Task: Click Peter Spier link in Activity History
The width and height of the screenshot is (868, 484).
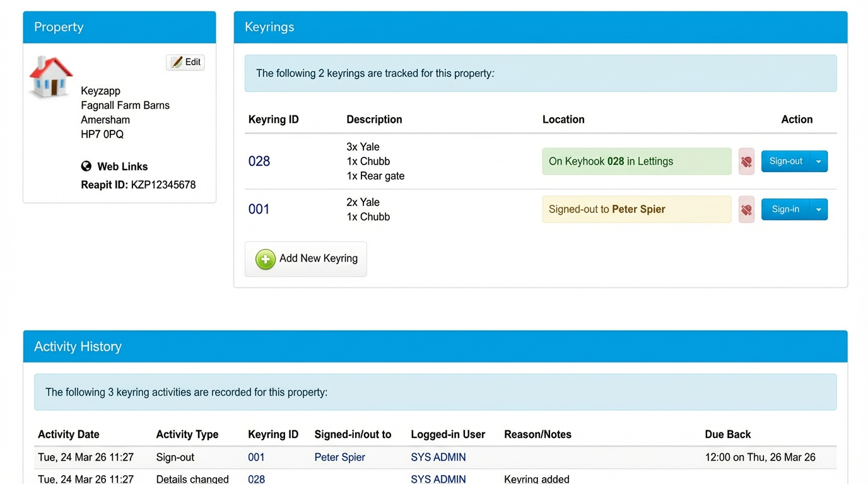Action: pos(339,458)
